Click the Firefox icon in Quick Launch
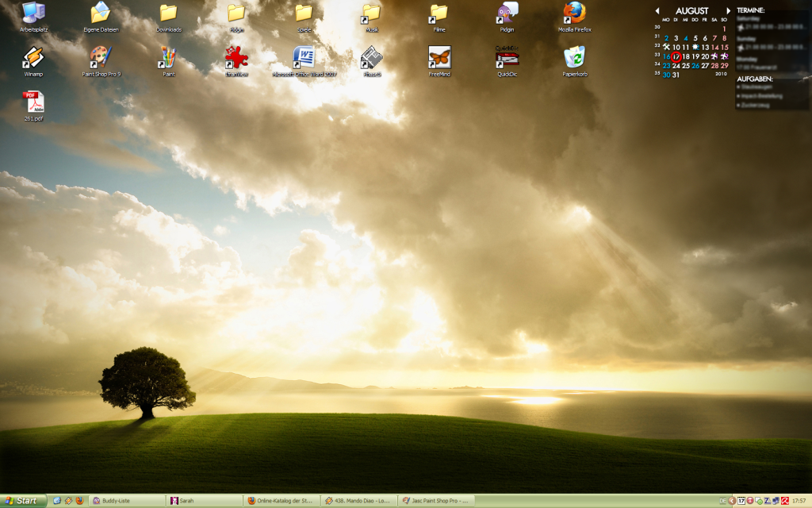 pyautogui.click(x=79, y=501)
